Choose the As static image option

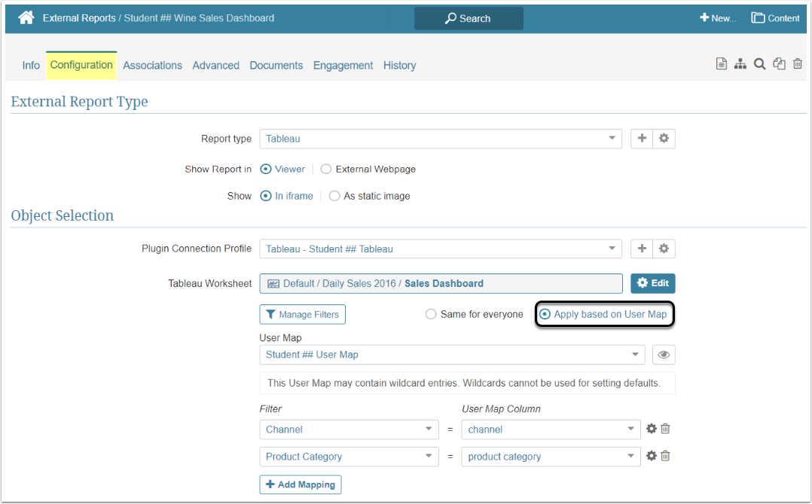click(x=334, y=196)
